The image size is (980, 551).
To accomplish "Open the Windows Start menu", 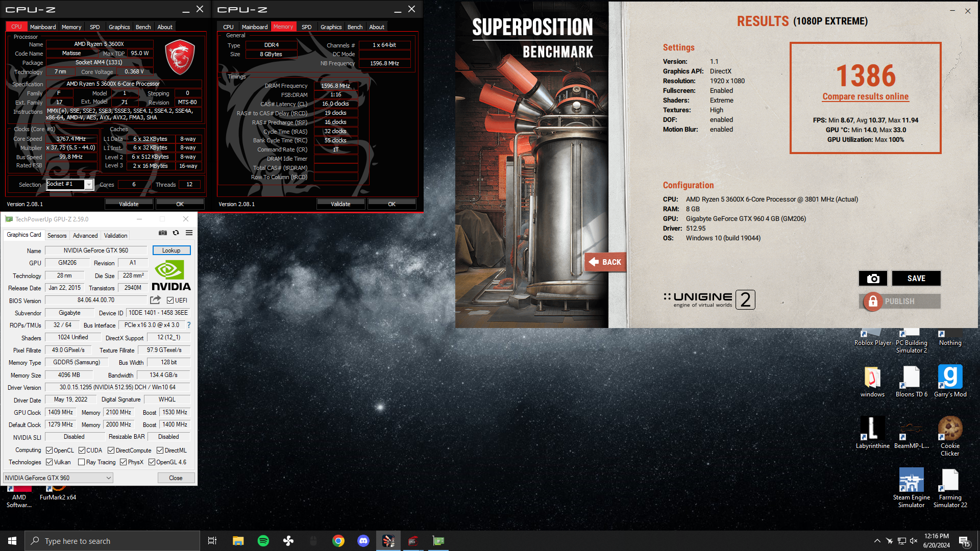I will point(12,541).
